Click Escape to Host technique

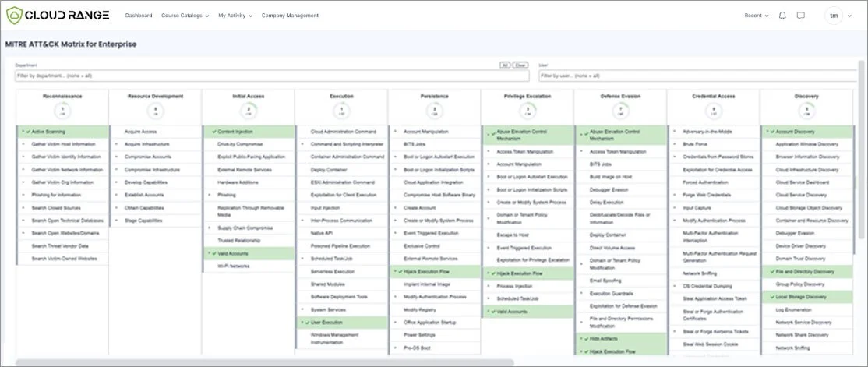click(513, 235)
